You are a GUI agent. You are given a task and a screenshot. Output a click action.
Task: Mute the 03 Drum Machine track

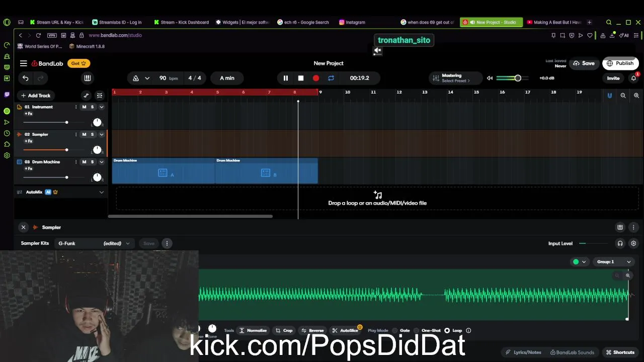(x=84, y=162)
